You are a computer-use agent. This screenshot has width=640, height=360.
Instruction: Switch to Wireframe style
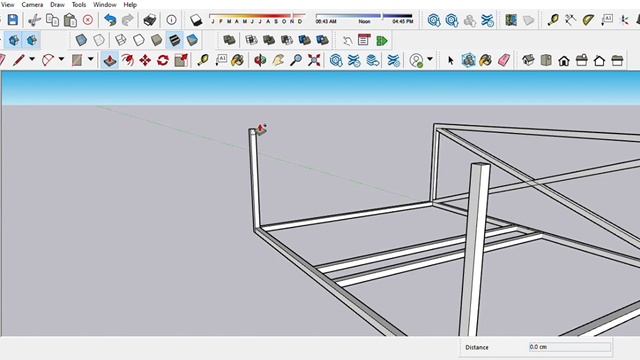(120, 40)
